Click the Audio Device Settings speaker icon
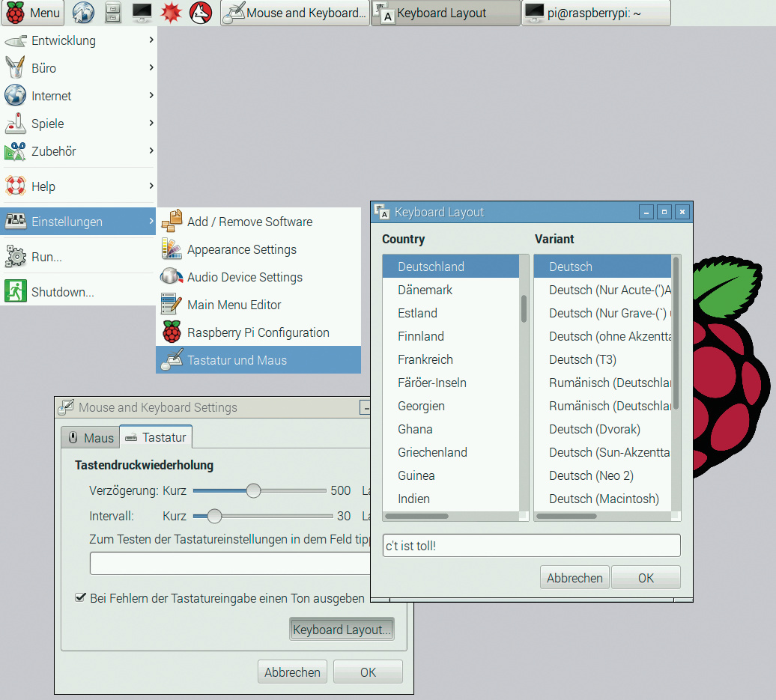This screenshot has width=776, height=700. pos(172,276)
